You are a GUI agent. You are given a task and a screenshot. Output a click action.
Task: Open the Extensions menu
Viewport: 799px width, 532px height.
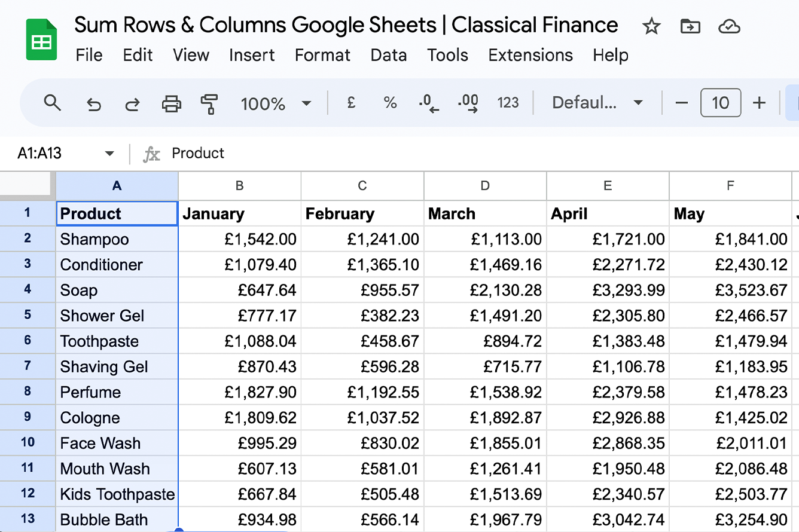pyautogui.click(x=530, y=55)
